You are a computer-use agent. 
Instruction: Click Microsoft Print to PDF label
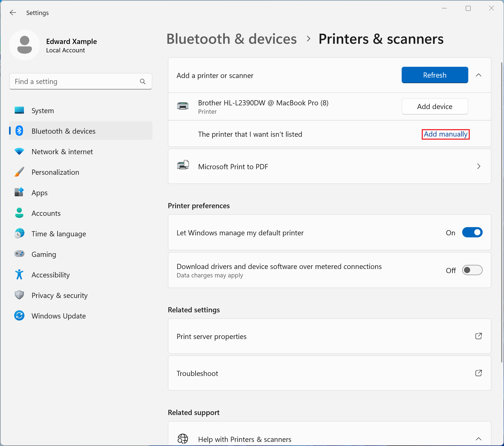pos(233,167)
